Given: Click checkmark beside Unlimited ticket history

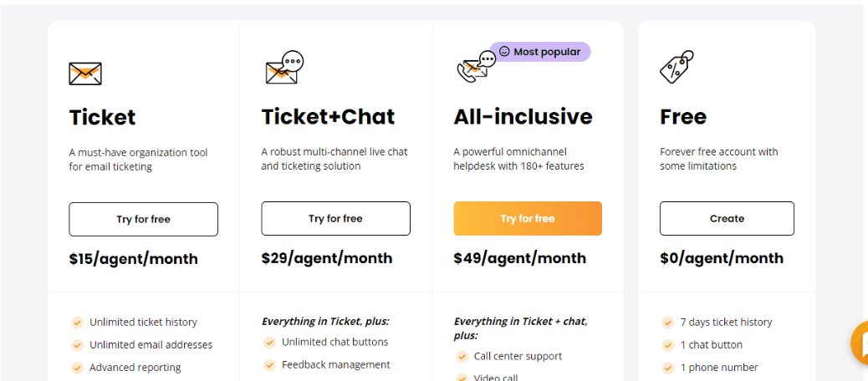Looking at the screenshot, I should (77, 323).
